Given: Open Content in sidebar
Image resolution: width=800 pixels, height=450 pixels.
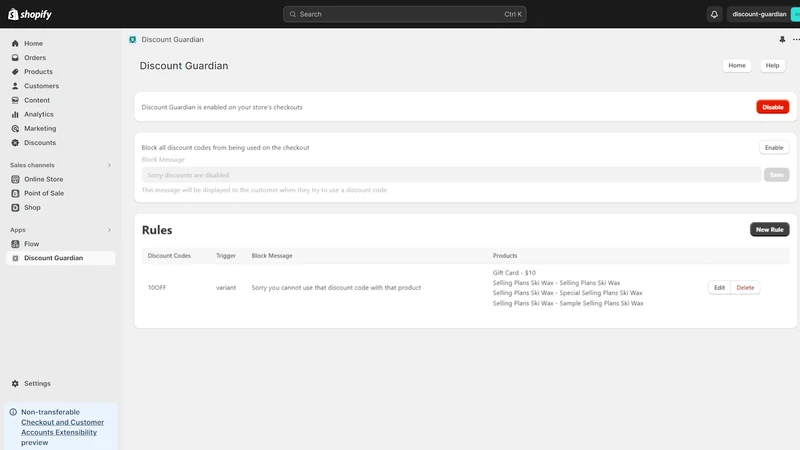Looking at the screenshot, I should tap(37, 100).
